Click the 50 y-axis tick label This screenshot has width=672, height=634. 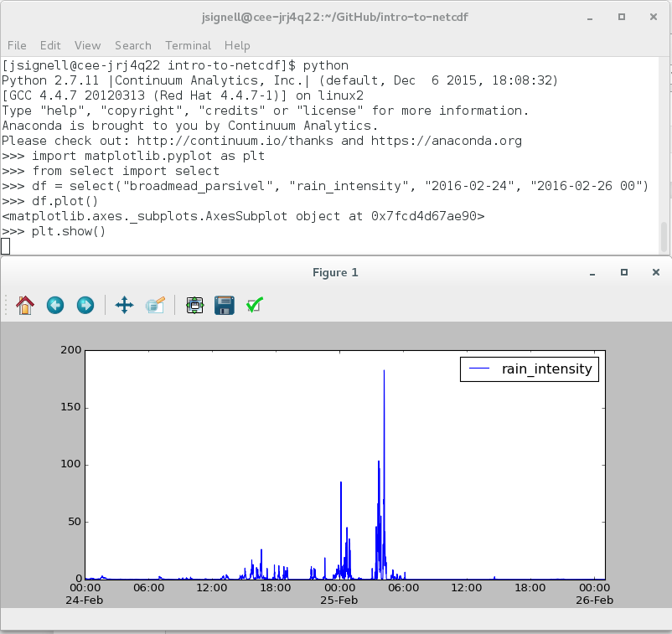pos(75,521)
